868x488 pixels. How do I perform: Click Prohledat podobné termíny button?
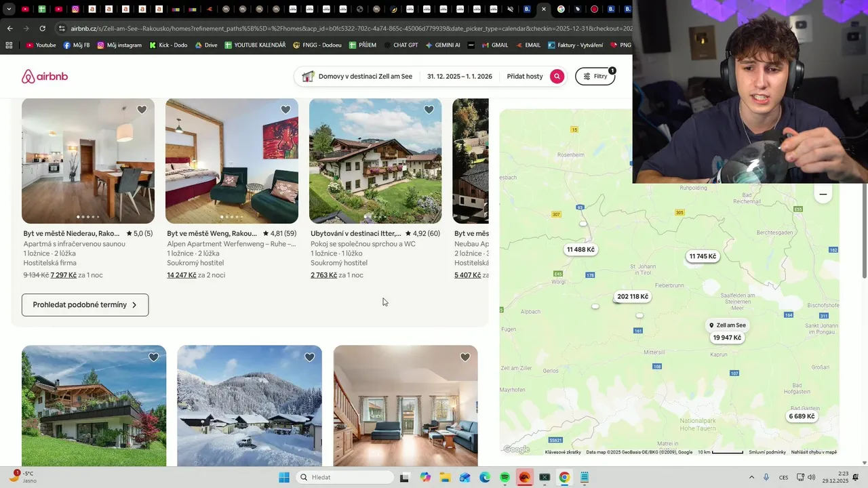pos(85,305)
